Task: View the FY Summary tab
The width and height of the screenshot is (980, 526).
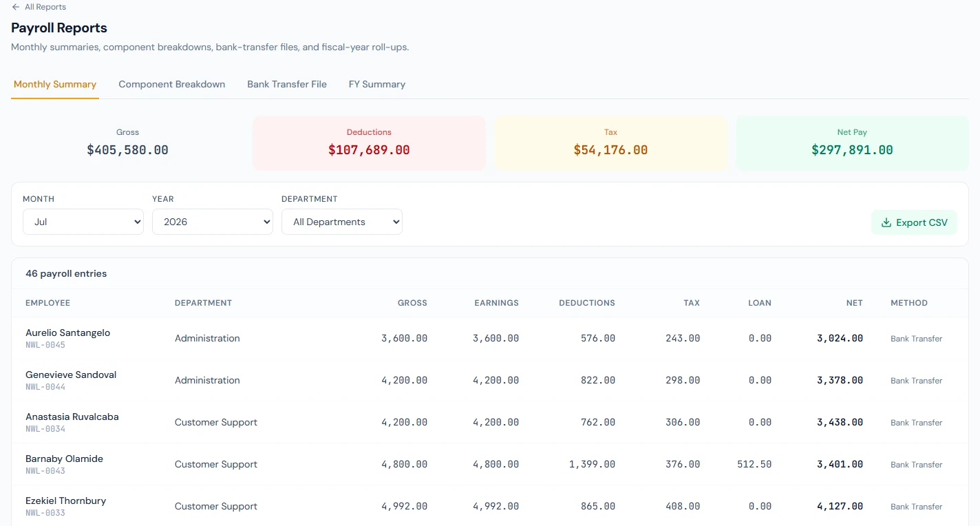Action: (377, 84)
